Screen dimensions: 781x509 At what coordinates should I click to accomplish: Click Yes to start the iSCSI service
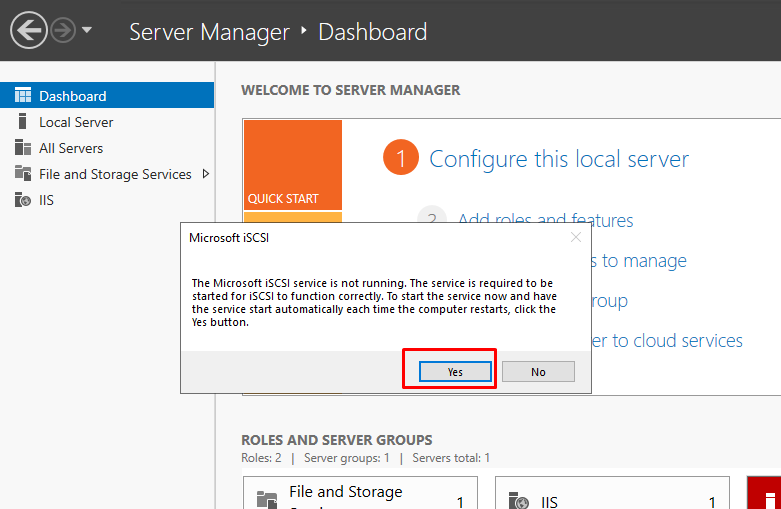tap(455, 372)
